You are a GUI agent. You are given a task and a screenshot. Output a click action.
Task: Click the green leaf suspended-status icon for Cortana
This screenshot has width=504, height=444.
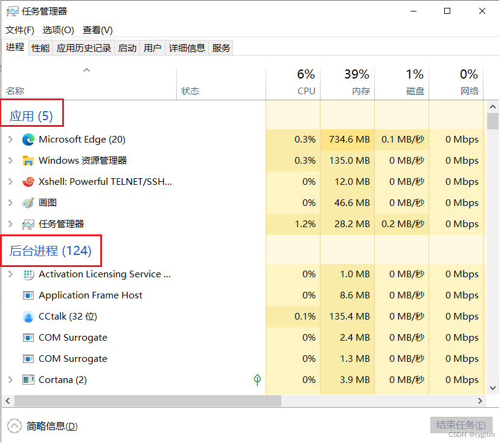(257, 380)
